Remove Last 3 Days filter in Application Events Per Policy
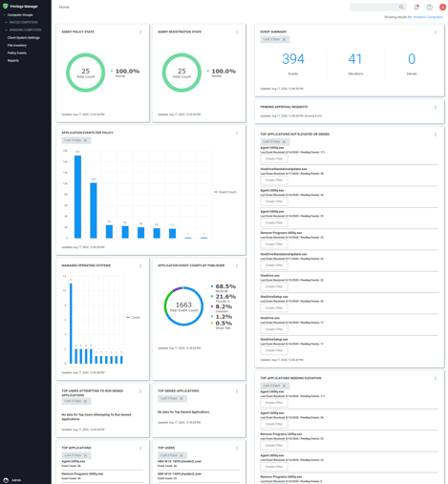The image size is (448, 484). [x=85, y=140]
